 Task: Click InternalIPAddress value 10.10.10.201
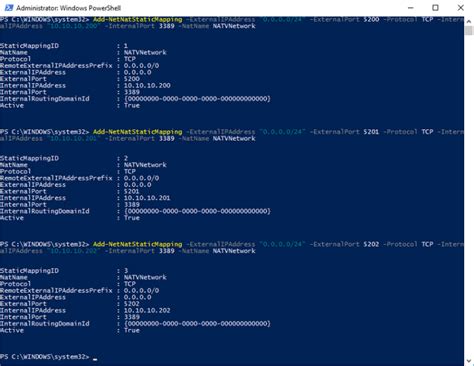(147, 198)
